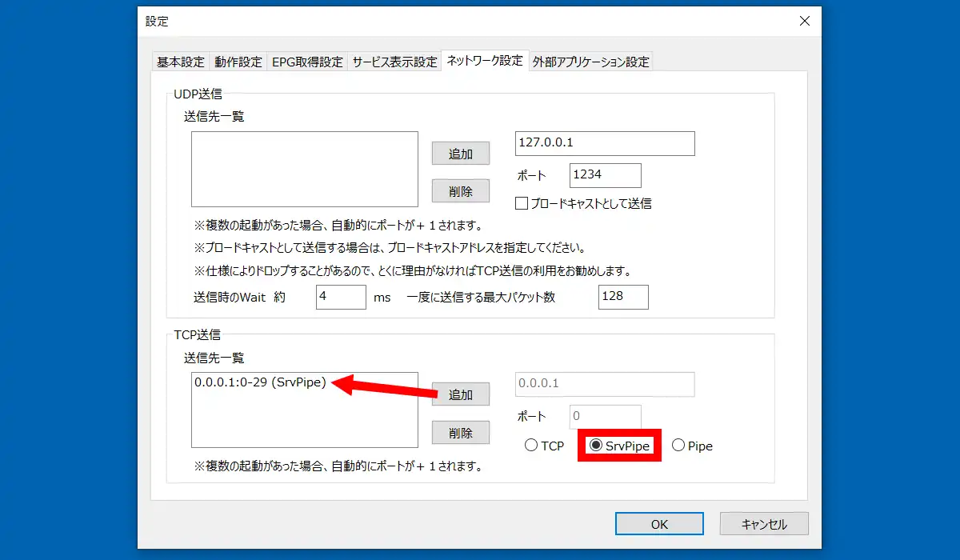Select the サービス表示設定 tab
960x560 pixels.
pos(395,62)
